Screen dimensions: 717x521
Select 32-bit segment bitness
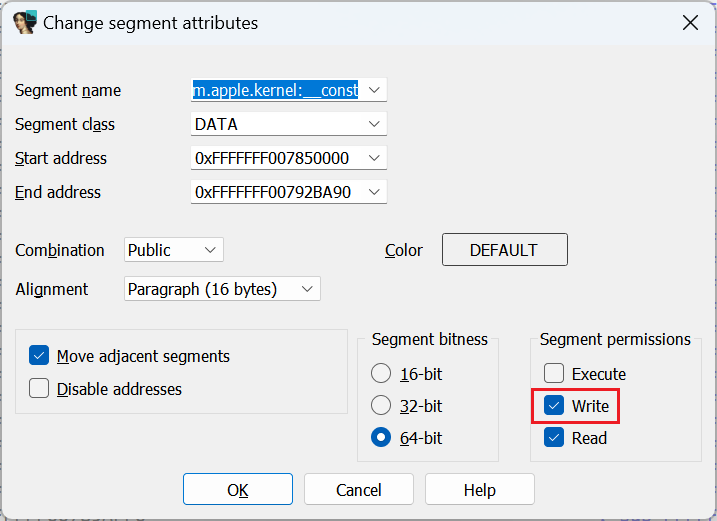(x=381, y=406)
